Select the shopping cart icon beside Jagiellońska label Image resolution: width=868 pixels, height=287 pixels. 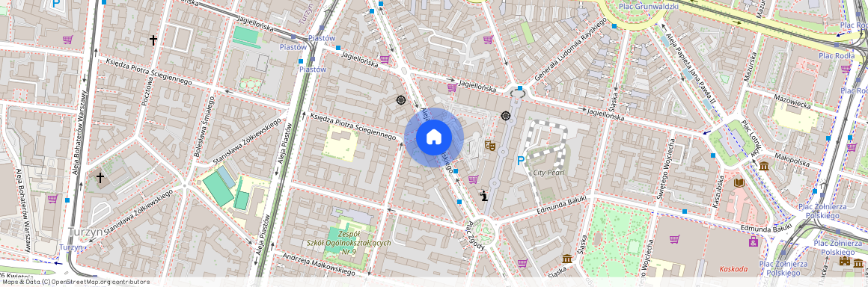pyautogui.click(x=452, y=87)
